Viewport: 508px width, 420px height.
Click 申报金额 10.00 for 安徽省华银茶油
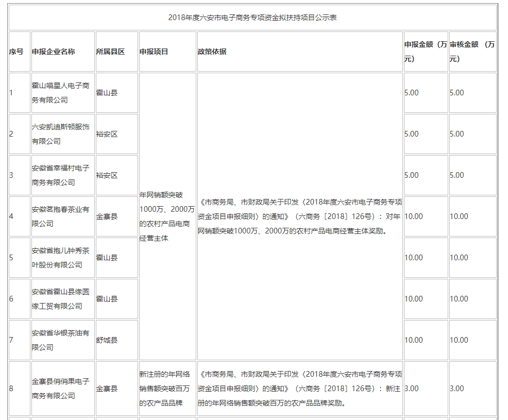[x=414, y=340]
